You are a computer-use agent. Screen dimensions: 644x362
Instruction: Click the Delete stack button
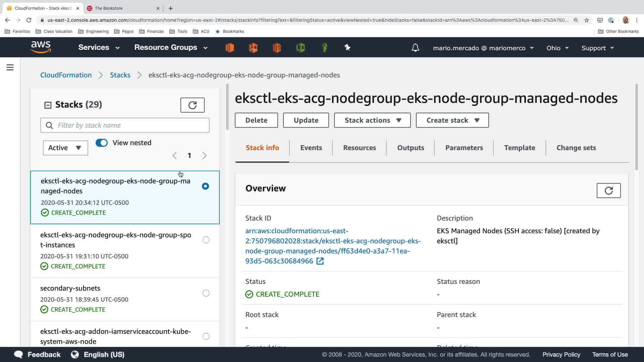point(256,120)
